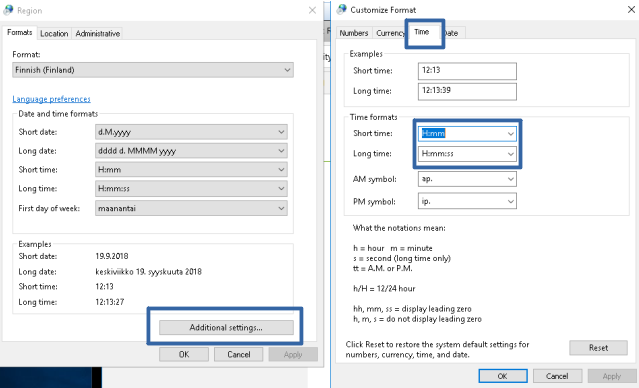Click Cancel in Customize Format dialog
This screenshot has height=388, width=639.
click(x=557, y=376)
